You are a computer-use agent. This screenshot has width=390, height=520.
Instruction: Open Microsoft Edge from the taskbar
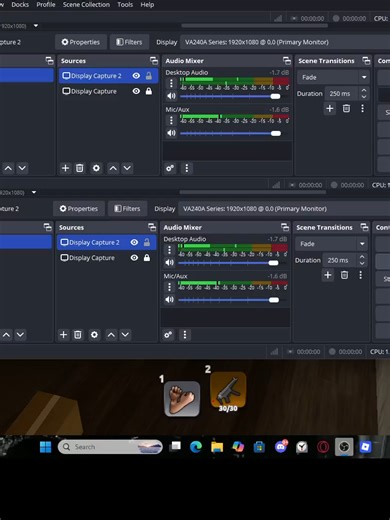point(196,447)
